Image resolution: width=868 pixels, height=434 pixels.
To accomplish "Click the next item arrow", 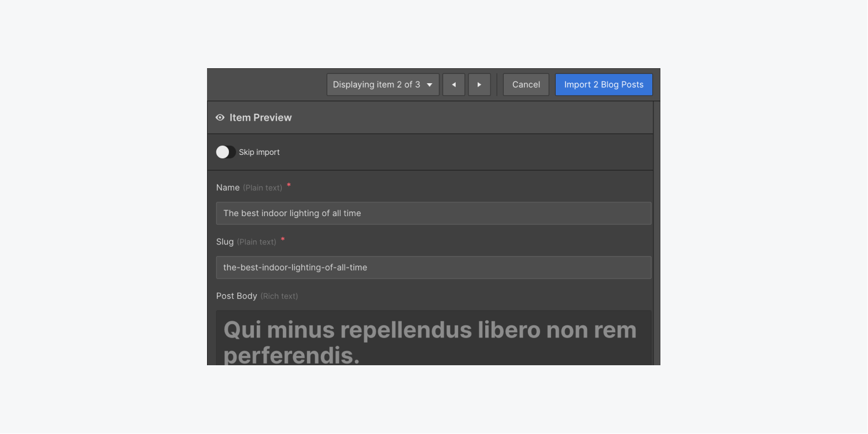I will [479, 84].
